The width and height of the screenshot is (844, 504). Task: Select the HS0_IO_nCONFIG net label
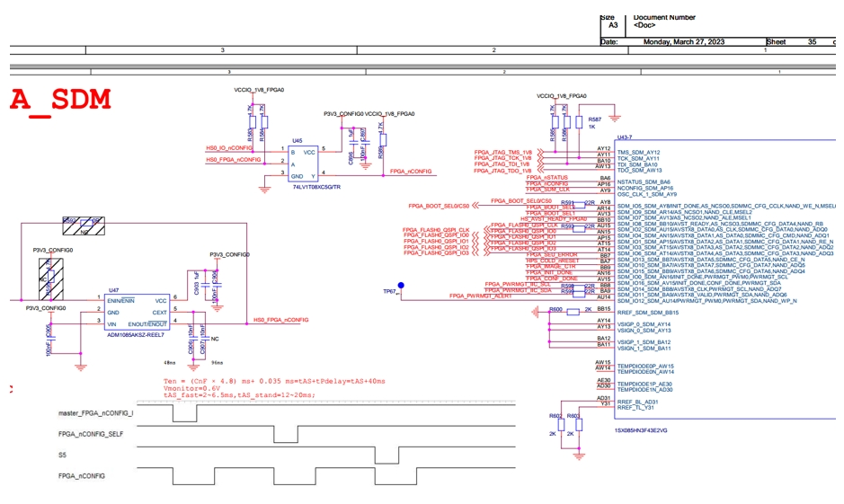pos(229,148)
